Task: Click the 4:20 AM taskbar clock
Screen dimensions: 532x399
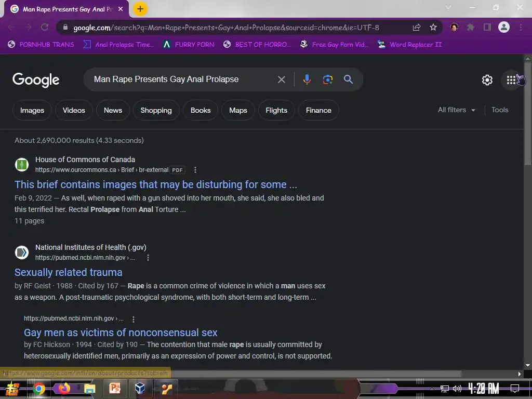Action: (x=484, y=389)
